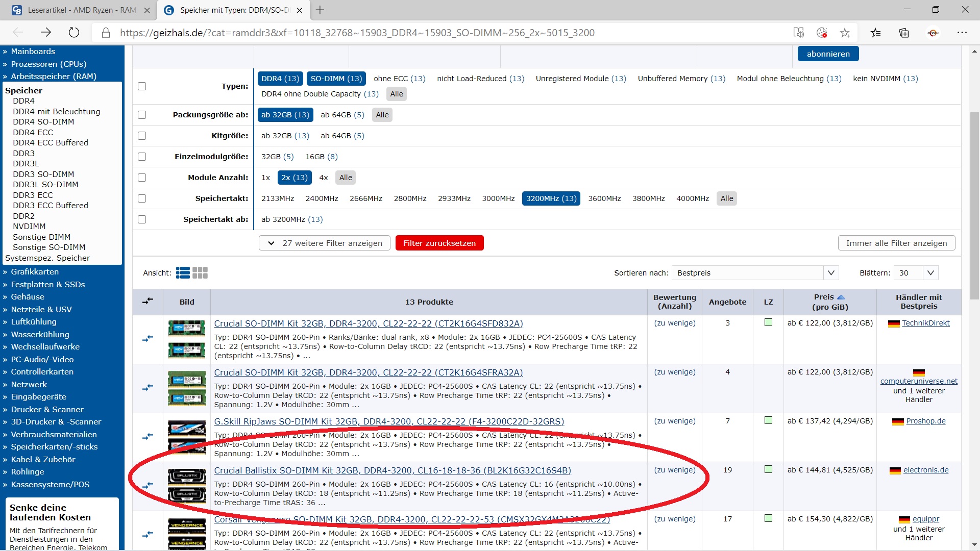Screen dimensions: 980x551
Task: Open the browser settings ellipsis menu
Action: (x=962, y=33)
